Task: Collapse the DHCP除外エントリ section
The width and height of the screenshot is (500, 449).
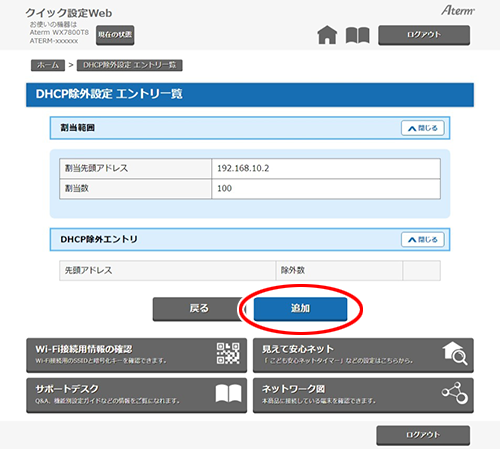Action: (x=423, y=240)
